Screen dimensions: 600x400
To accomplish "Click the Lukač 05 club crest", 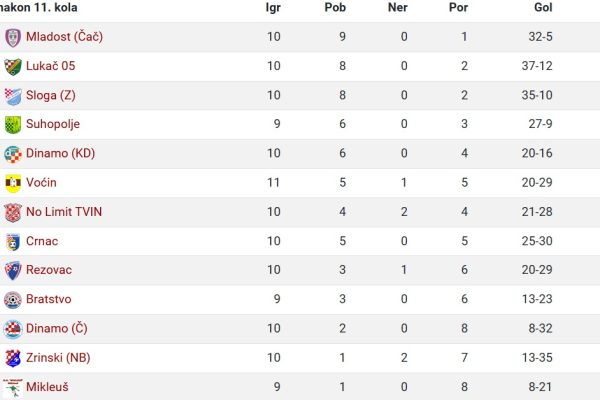I will [13, 67].
